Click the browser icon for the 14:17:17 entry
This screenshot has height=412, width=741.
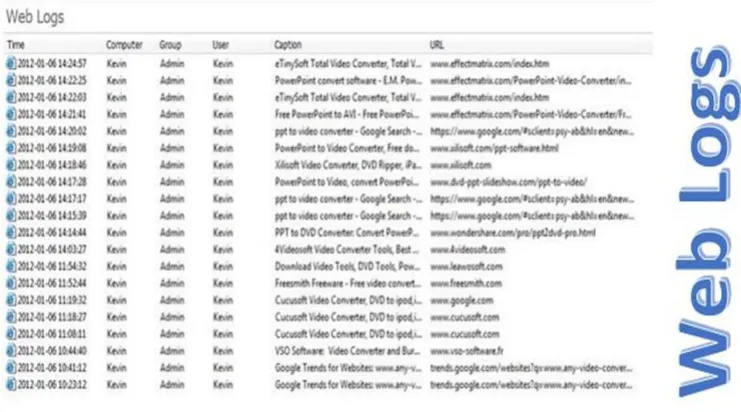tap(11, 198)
